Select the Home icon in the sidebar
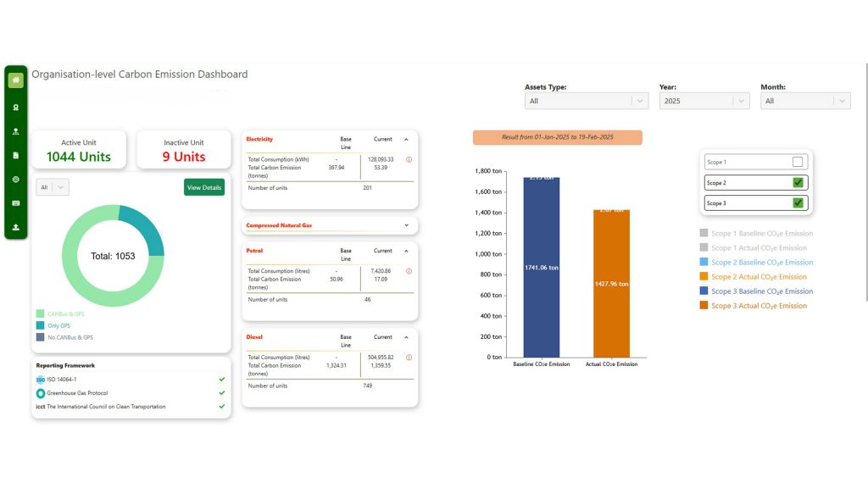Screen dimensions: 868x488 [15, 79]
